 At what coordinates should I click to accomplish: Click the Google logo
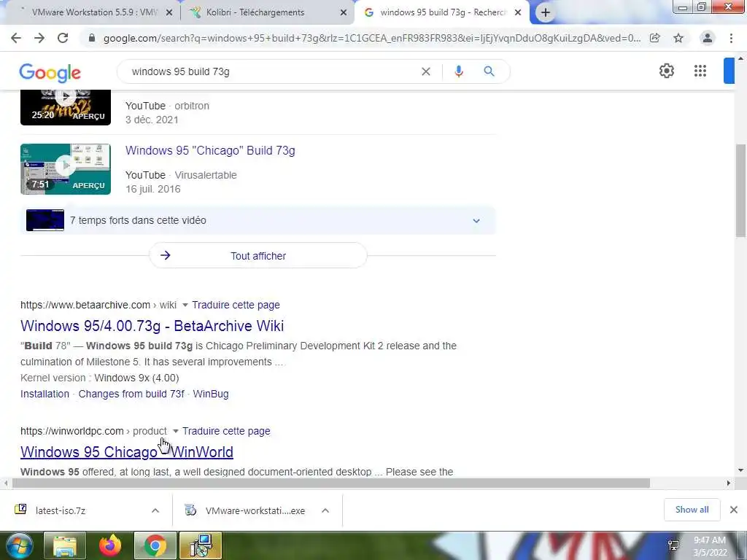coord(50,72)
